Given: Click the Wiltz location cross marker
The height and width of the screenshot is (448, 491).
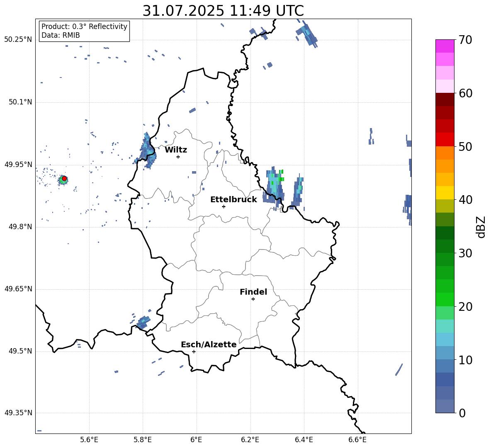Looking at the screenshot, I should tap(178, 157).
